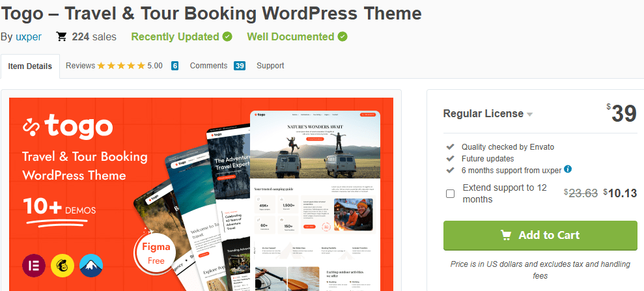Click the Elementor icon in preview banner
Viewport: 644px width, 291px height.
34,265
